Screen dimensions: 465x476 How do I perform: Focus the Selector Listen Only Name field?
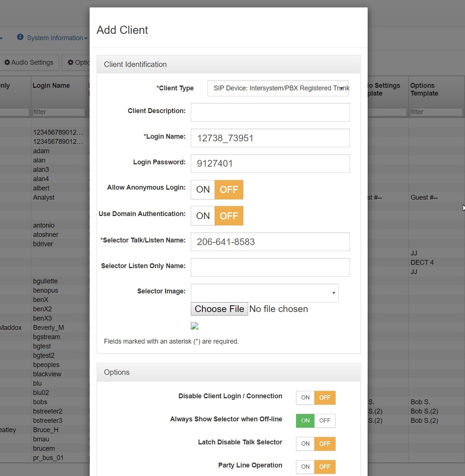[x=270, y=267]
